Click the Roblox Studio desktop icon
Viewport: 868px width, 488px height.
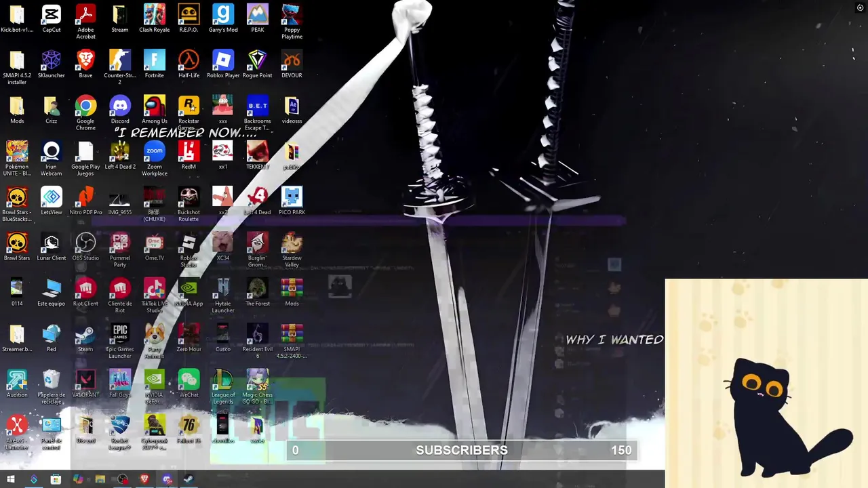189,249
